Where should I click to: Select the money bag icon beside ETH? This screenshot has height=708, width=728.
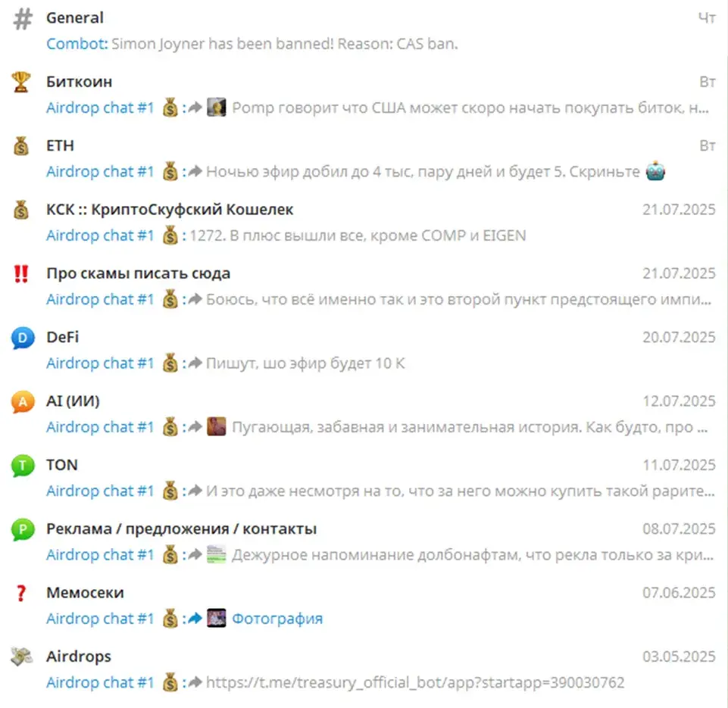tap(21, 145)
